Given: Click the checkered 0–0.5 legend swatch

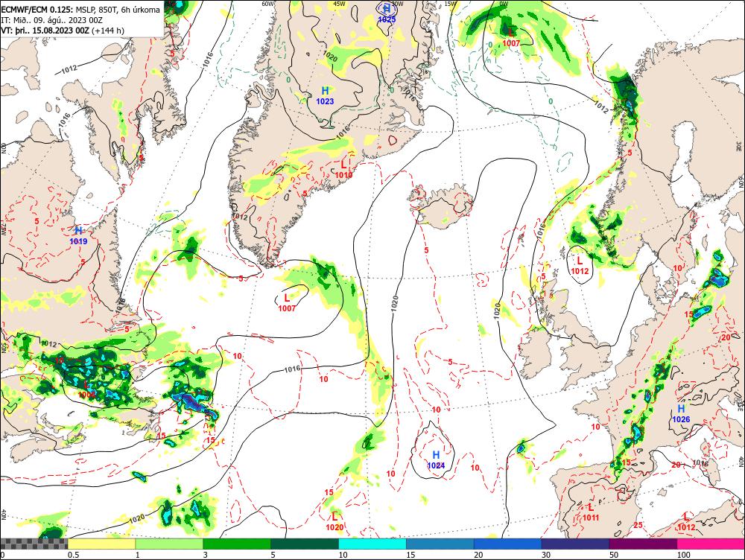Looking at the screenshot, I should [x=34, y=544].
